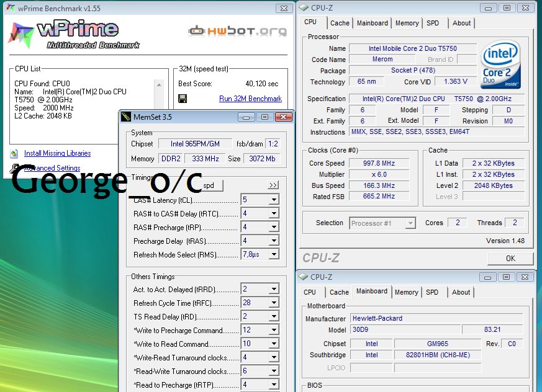This screenshot has height=392, width=542.
Task: Click the Core VID 1.363 V value
Action: [x=456, y=81]
